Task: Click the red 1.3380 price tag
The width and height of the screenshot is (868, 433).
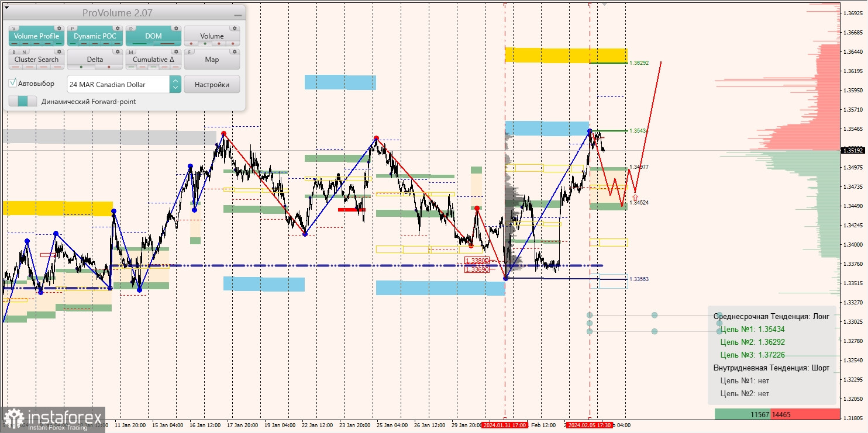Action: pyautogui.click(x=476, y=261)
